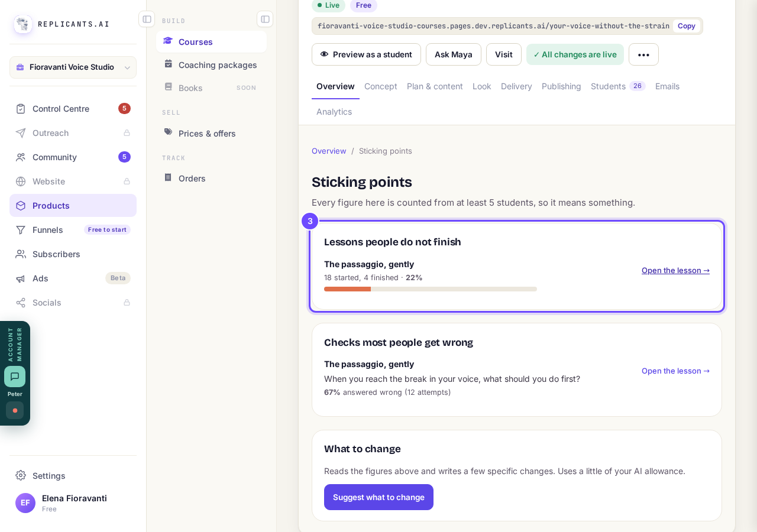Screen dimensions: 757x532
Task: Switch to the Concept tab
Action: click(x=381, y=86)
